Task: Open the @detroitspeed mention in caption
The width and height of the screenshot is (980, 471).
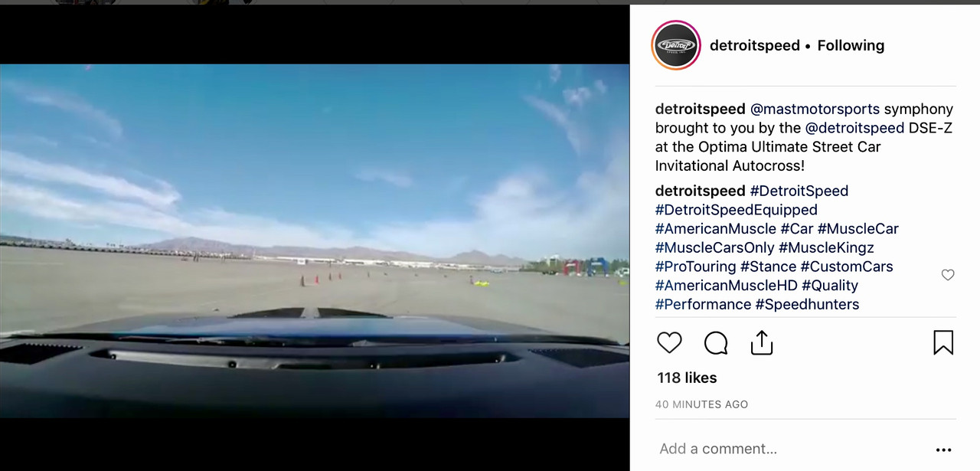Action: [x=855, y=128]
